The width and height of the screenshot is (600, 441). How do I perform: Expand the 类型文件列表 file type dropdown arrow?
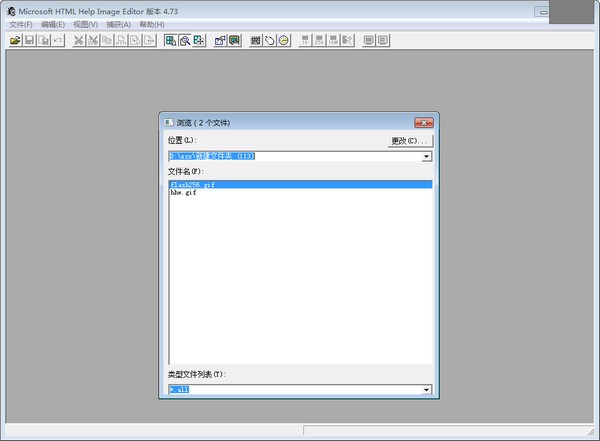tap(427, 390)
